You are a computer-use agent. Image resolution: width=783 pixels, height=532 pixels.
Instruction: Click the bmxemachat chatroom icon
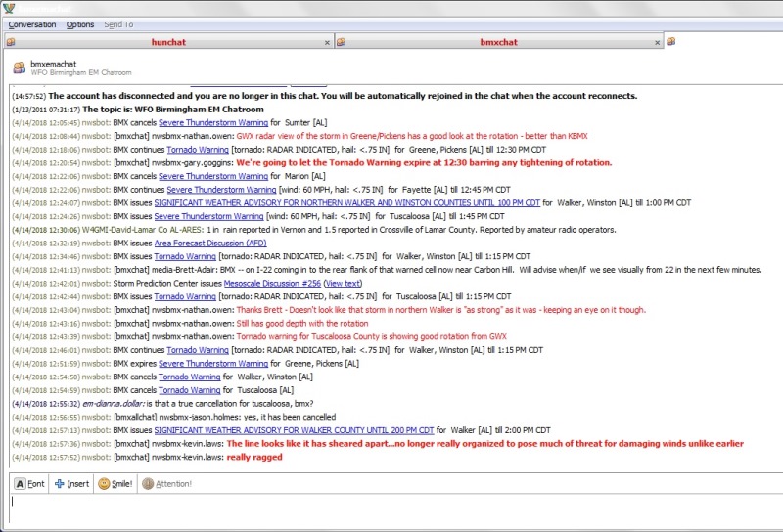(19, 67)
